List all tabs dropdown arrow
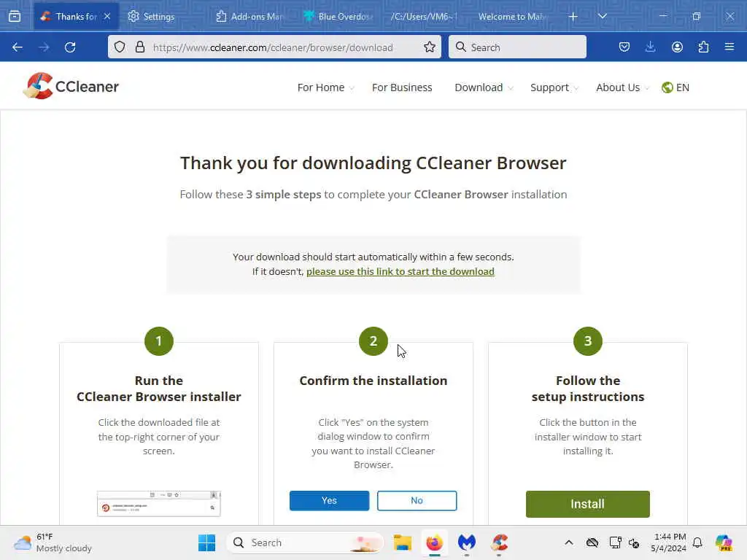This screenshot has height=560, width=747. [602, 16]
